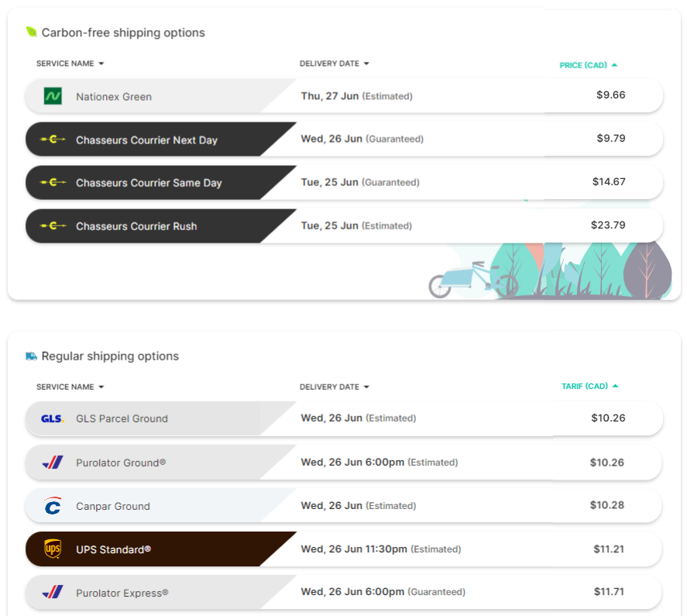Choose the Canpar Ground option

click(344, 505)
